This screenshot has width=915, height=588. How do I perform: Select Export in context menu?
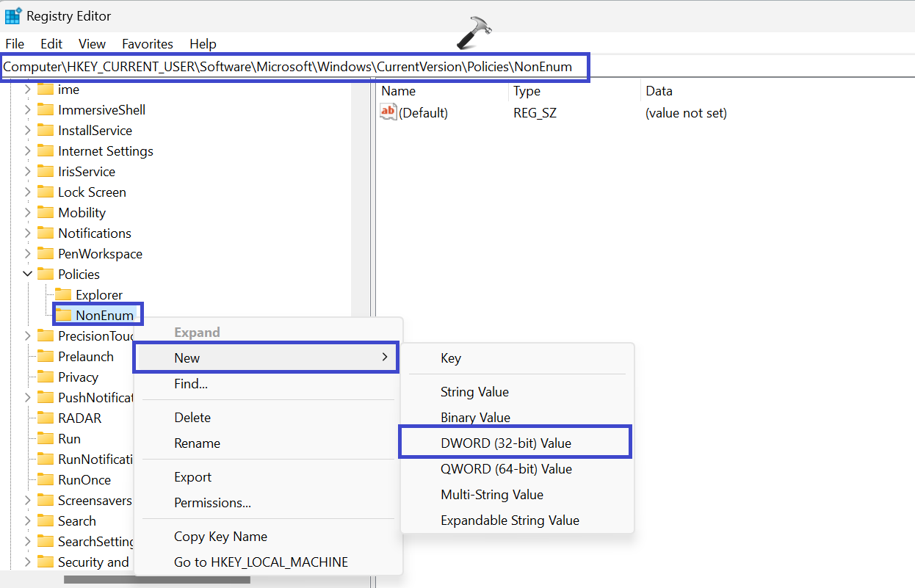pos(268,477)
